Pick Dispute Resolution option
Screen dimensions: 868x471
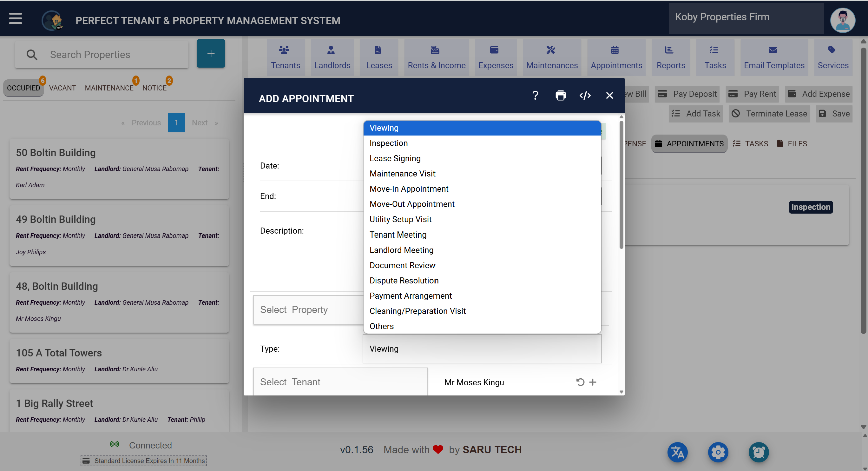(482, 281)
